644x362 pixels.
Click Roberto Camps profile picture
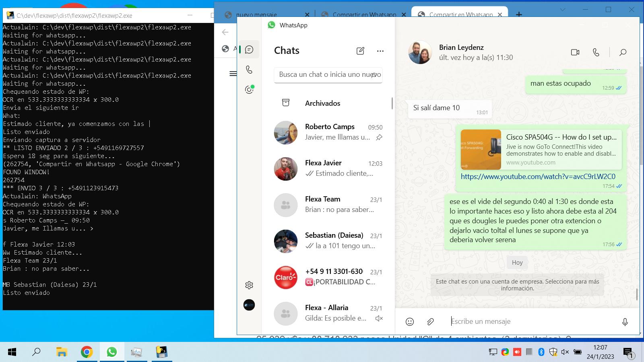coord(286,132)
